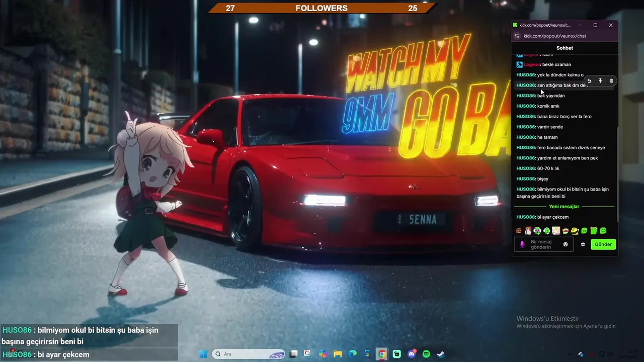Send the message with Gönder button
This screenshot has height=362, width=644.
tap(603, 244)
